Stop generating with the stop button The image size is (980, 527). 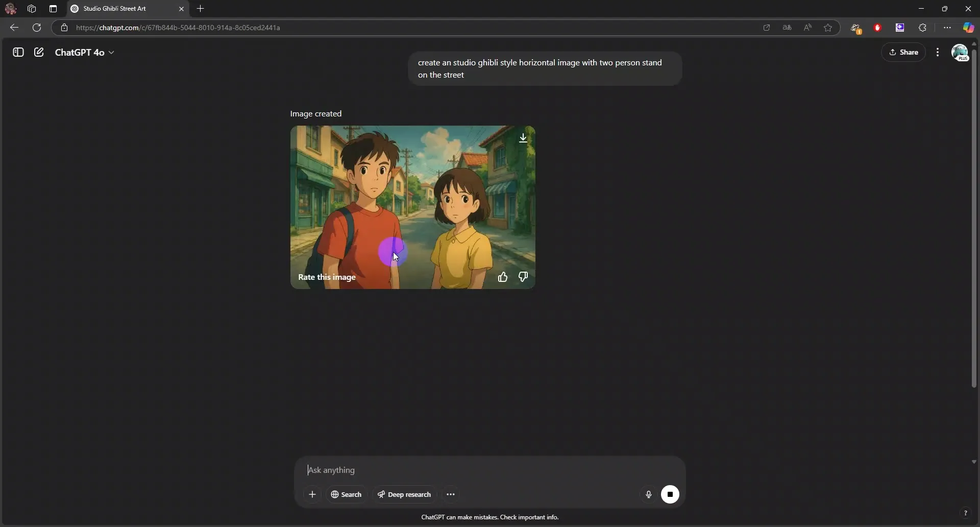[x=670, y=494]
